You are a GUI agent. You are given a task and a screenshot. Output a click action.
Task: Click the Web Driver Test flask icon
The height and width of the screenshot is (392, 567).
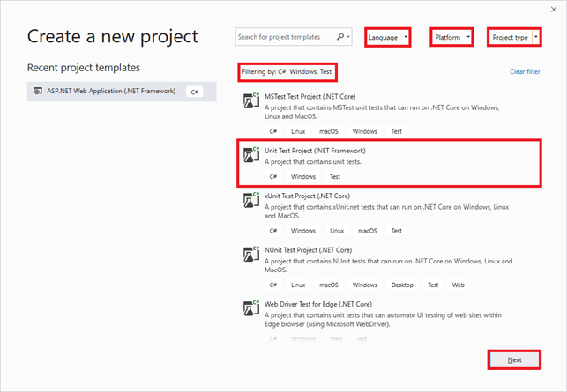pyautogui.click(x=251, y=308)
